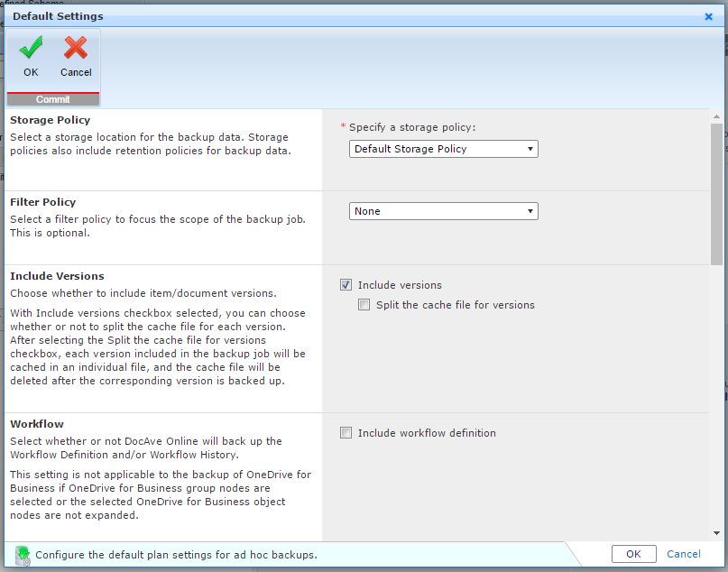Open the Default Storage Policy dropdown
Screen dimensions: 728x572
click(x=443, y=149)
